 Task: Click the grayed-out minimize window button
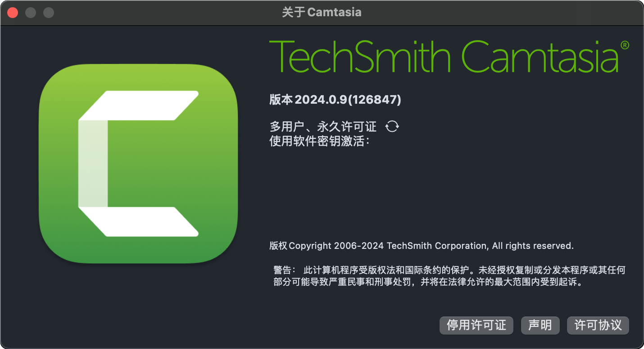pyautogui.click(x=31, y=13)
